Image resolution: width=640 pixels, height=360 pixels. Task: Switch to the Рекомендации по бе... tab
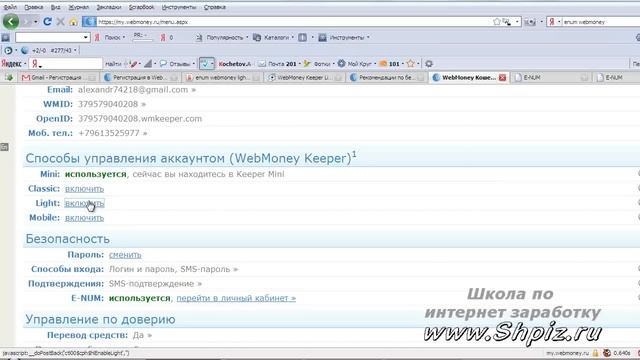[387, 77]
